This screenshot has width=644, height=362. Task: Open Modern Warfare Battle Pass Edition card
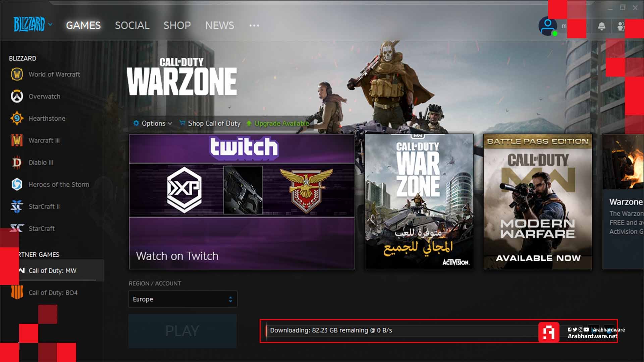coord(538,202)
